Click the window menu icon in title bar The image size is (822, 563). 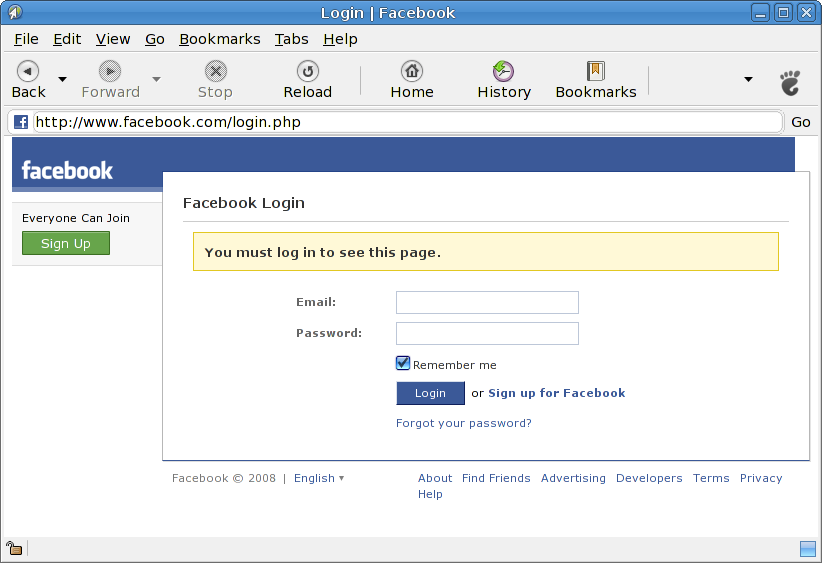coord(15,12)
